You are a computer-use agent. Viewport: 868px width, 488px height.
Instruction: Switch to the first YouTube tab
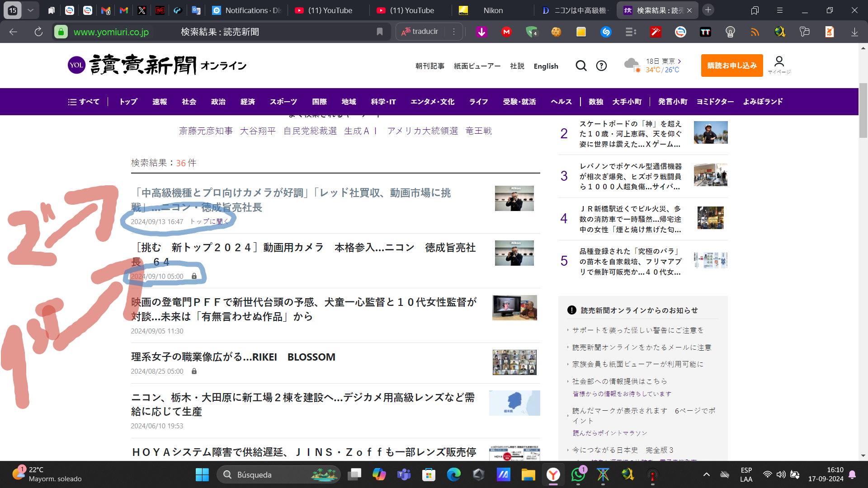pyautogui.click(x=329, y=10)
